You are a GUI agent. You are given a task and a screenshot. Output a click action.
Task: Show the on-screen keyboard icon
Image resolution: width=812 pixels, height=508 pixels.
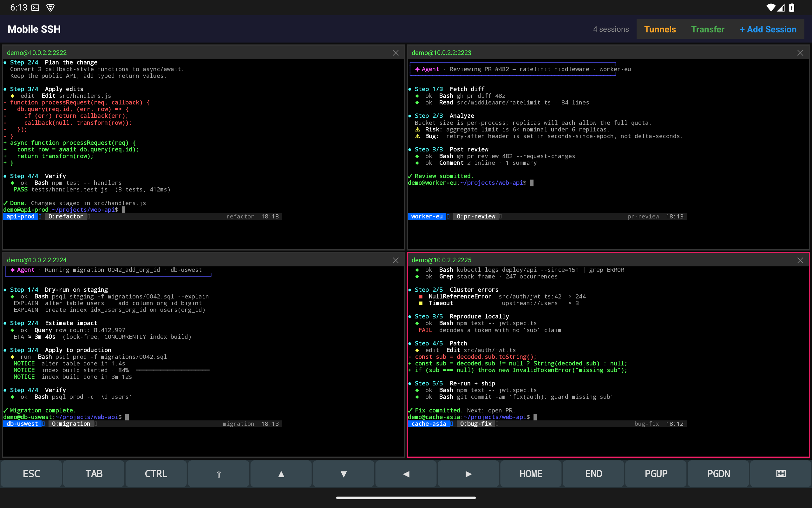tap(781, 474)
